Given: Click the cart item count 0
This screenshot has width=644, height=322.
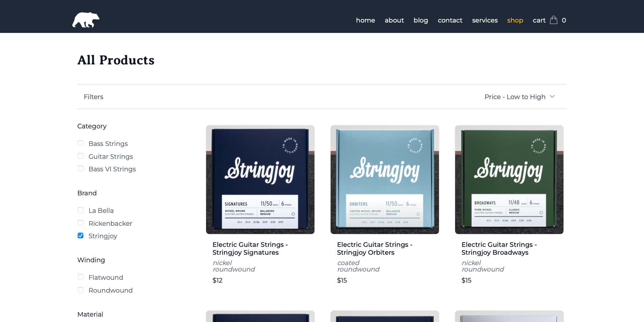Looking at the screenshot, I should 564,20.
